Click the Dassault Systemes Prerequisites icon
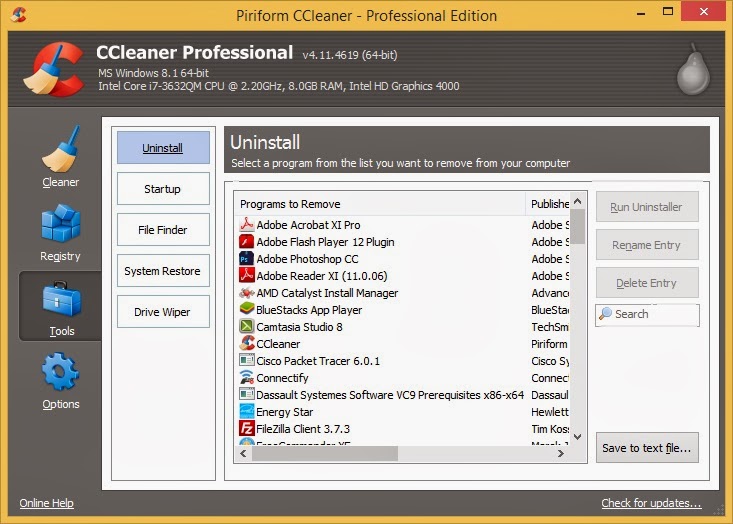The width and height of the screenshot is (733, 524). pos(246,395)
